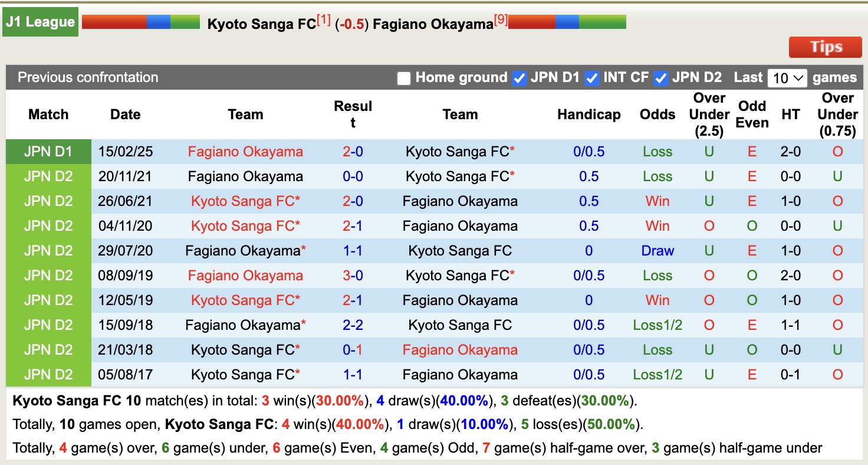Click the Tips button
The height and width of the screenshot is (465, 868).
click(825, 47)
